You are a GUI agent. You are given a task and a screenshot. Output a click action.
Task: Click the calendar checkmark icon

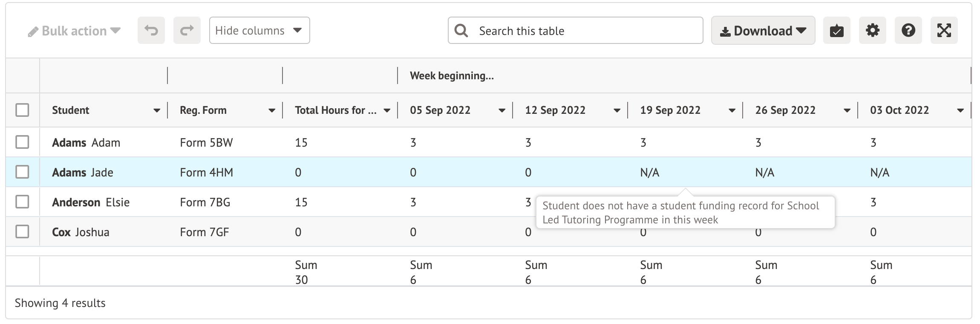pyautogui.click(x=836, y=30)
